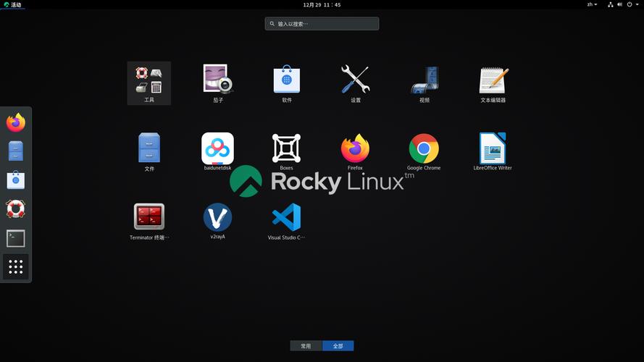Expand the 工具 utilities app folder
This screenshot has width=644, height=362.
click(x=149, y=81)
